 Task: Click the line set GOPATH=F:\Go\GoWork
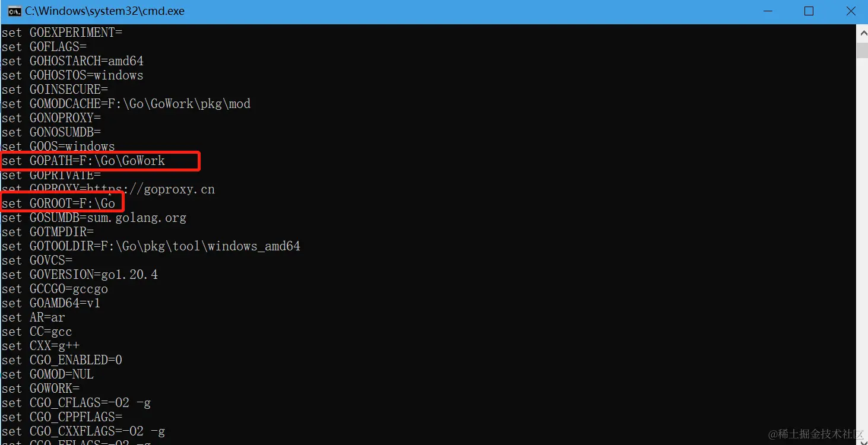pyautogui.click(x=83, y=161)
